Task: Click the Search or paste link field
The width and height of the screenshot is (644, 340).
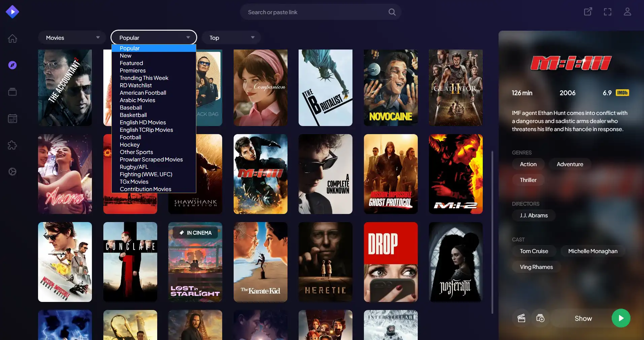Action: point(316,12)
